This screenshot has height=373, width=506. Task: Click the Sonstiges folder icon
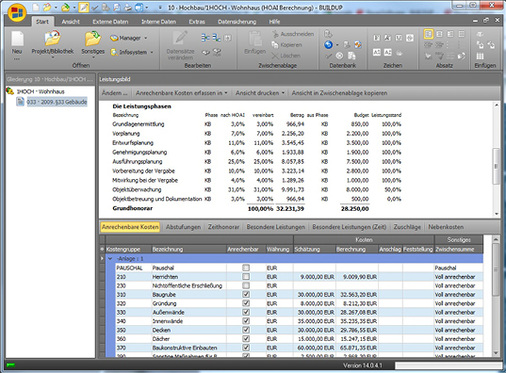93,38
